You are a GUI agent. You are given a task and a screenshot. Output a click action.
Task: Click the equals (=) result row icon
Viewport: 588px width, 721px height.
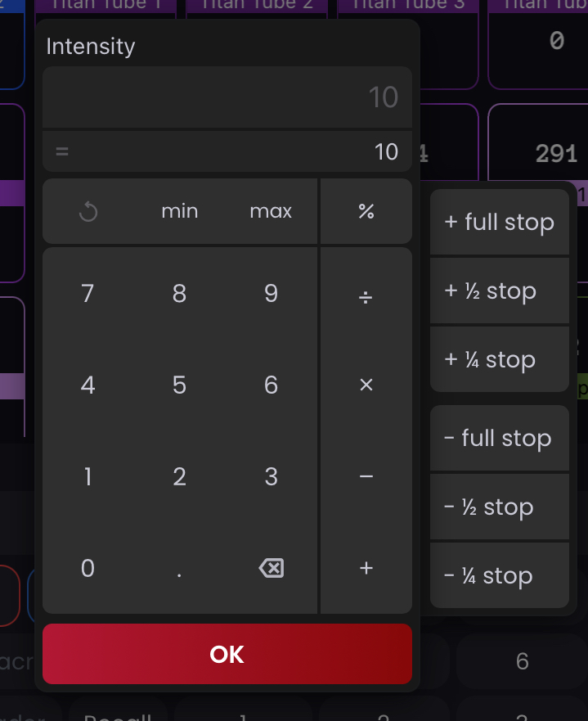(x=62, y=151)
